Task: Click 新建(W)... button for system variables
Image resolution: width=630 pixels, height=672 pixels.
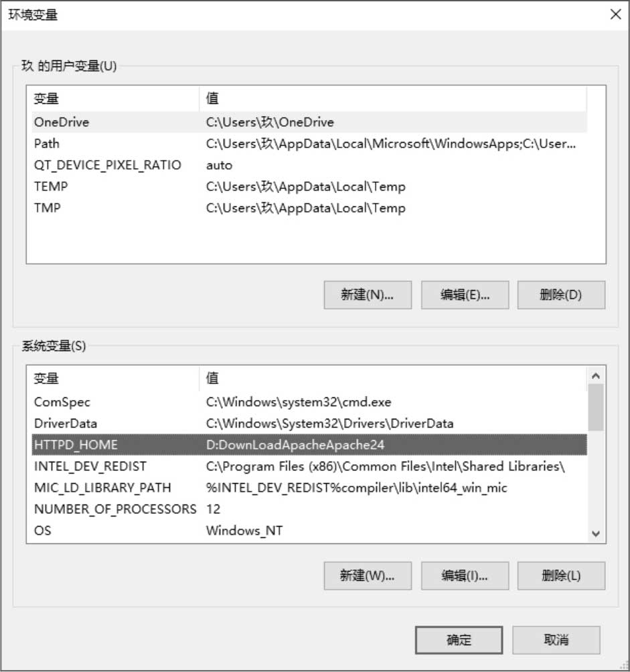Action: pyautogui.click(x=368, y=576)
